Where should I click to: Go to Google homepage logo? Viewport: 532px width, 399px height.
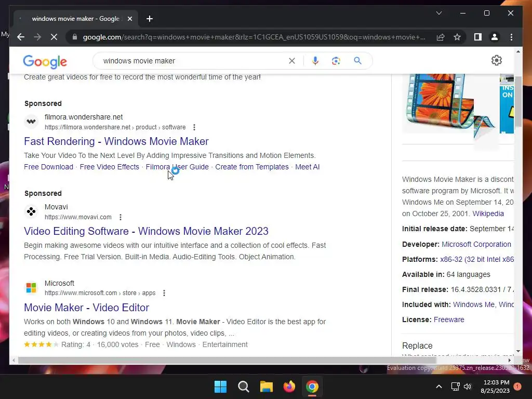click(x=45, y=61)
